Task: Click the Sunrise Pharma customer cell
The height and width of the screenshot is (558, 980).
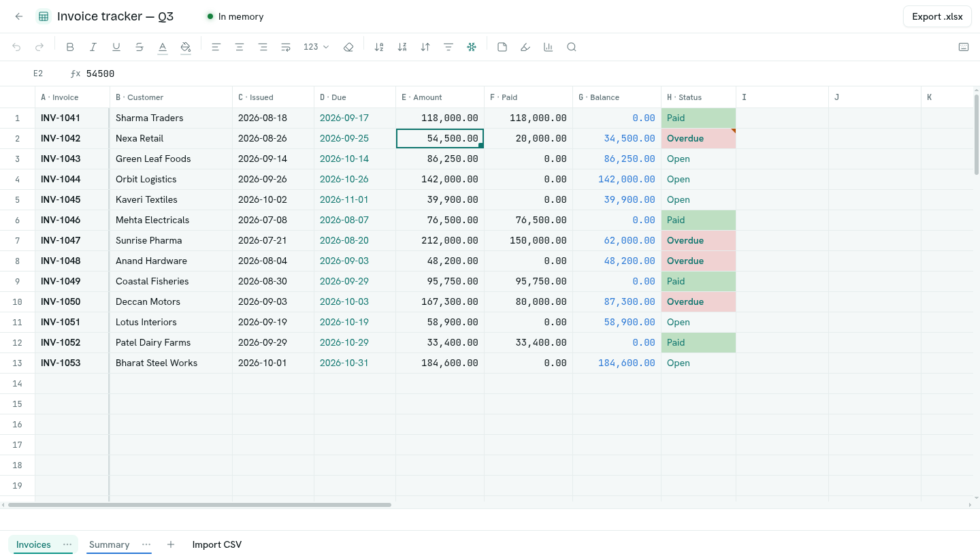Action: (171, 240)
